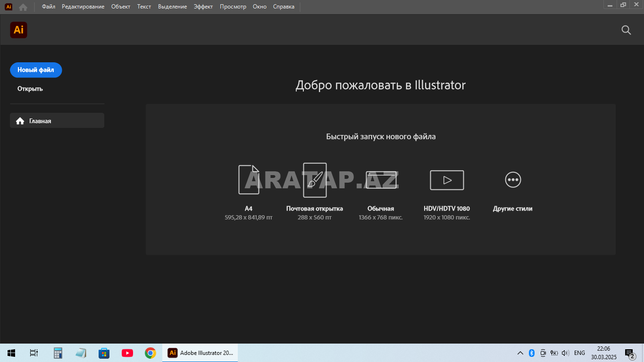
Task: Select the Почтовая открытка preset icon
Action: (315, 180)
